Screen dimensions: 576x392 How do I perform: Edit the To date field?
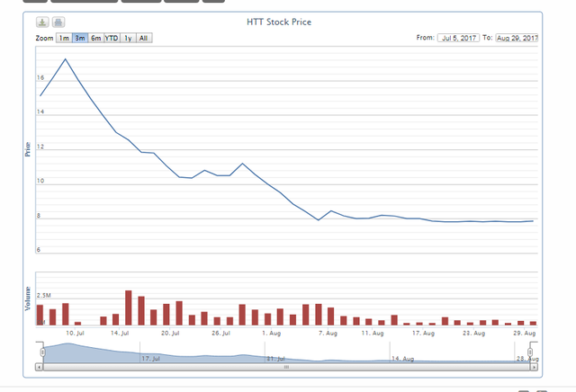pos(517,39)
